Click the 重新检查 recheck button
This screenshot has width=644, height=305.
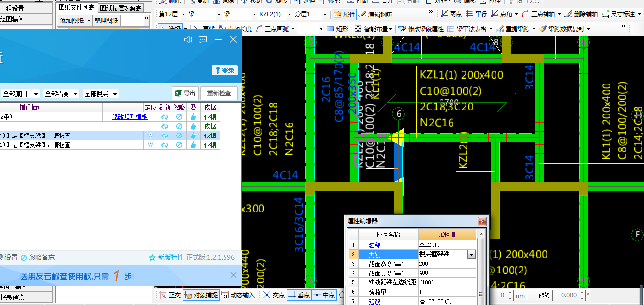coord(219,93)
